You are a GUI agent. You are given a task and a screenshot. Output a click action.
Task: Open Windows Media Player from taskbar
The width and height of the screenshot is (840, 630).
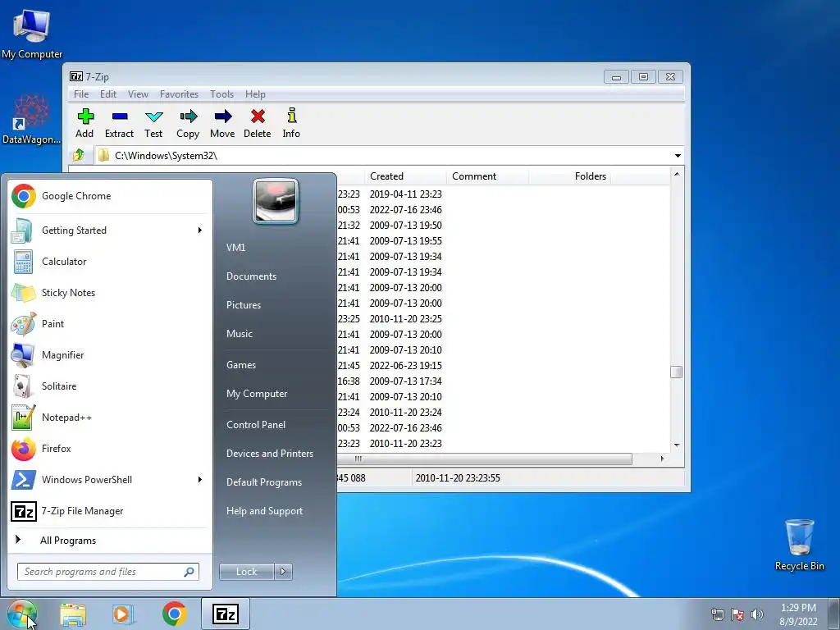click(x=123, y=614)
